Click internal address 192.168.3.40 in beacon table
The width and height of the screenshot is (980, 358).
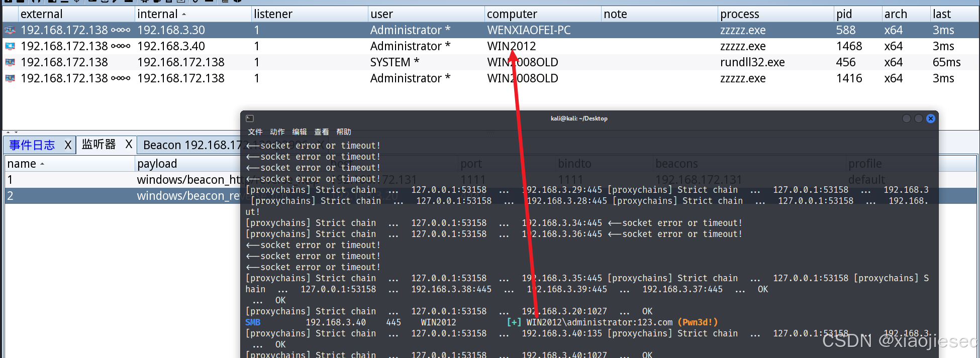171,46
